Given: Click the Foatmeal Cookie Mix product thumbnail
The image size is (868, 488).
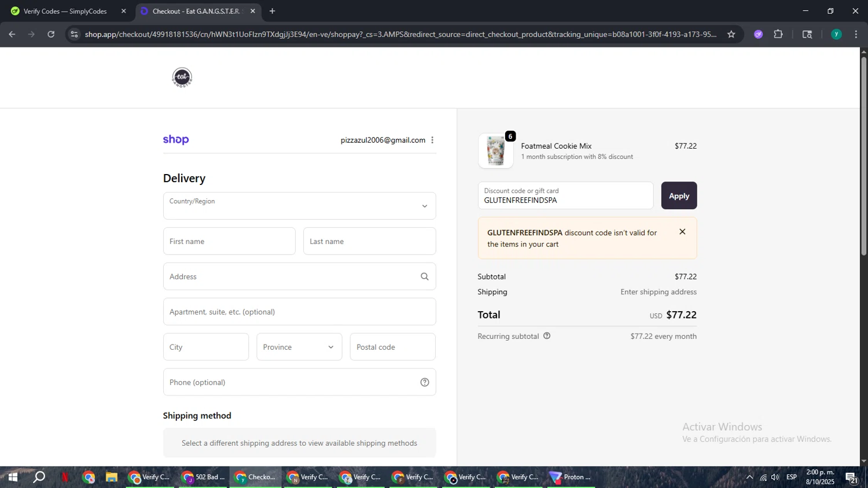Looking at the screenshot, I should coord(496,151).
